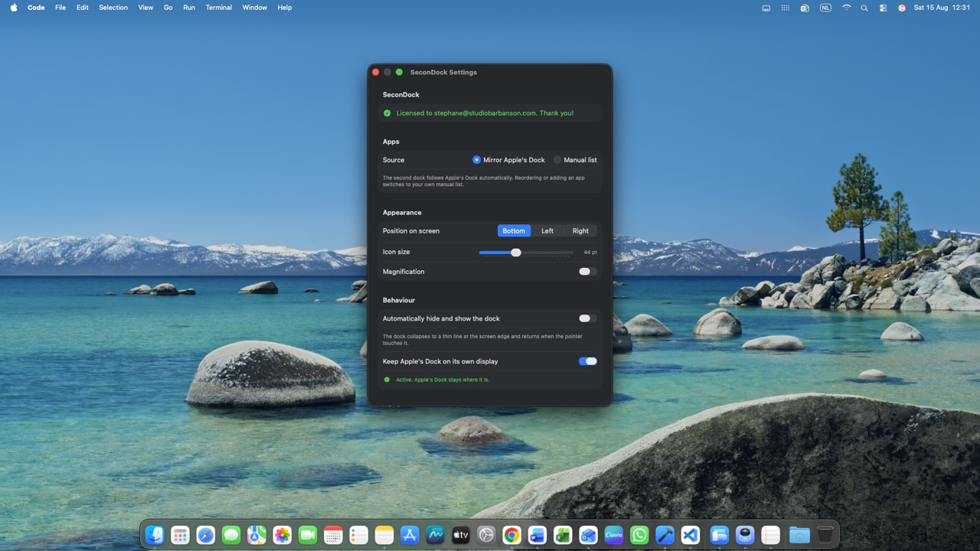The width and height of the screenshot is (980, 551).
Task: Open the App Store from the Dock
Action: [x=410, y=535]
